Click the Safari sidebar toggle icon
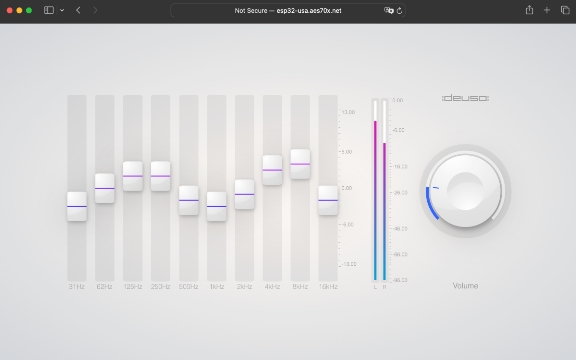576x360 pixels. click(x=49, y=10)
